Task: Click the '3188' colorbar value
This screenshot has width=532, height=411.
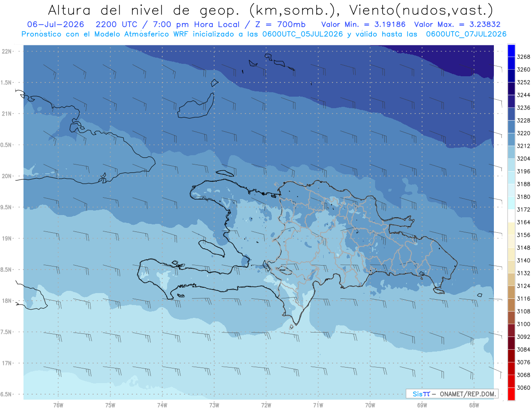Action: [524, 184]
